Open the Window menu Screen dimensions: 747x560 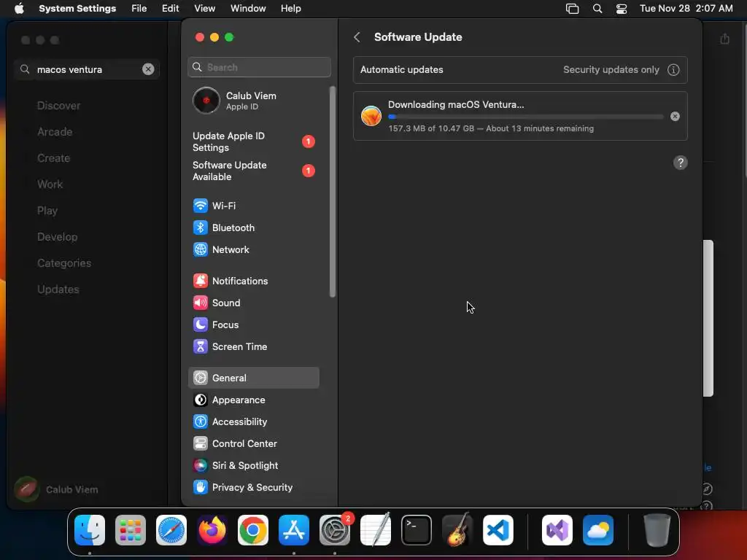tap(248, 9)
